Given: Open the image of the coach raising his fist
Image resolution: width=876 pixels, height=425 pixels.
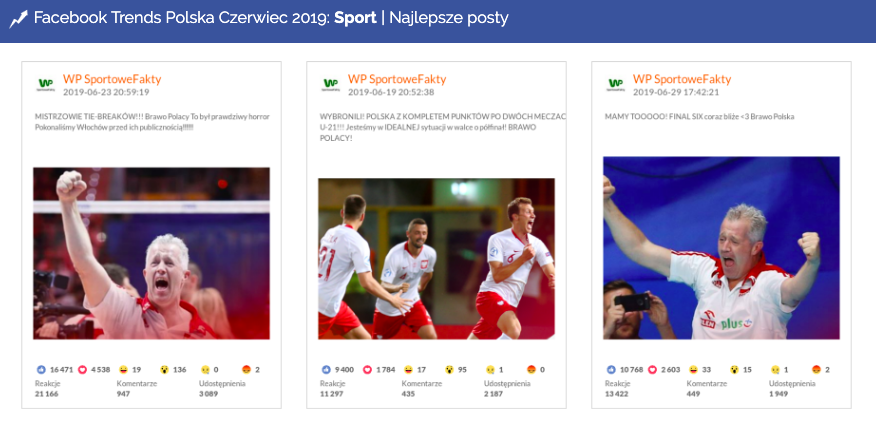Looking at the screenshot, I should [151, 253].
